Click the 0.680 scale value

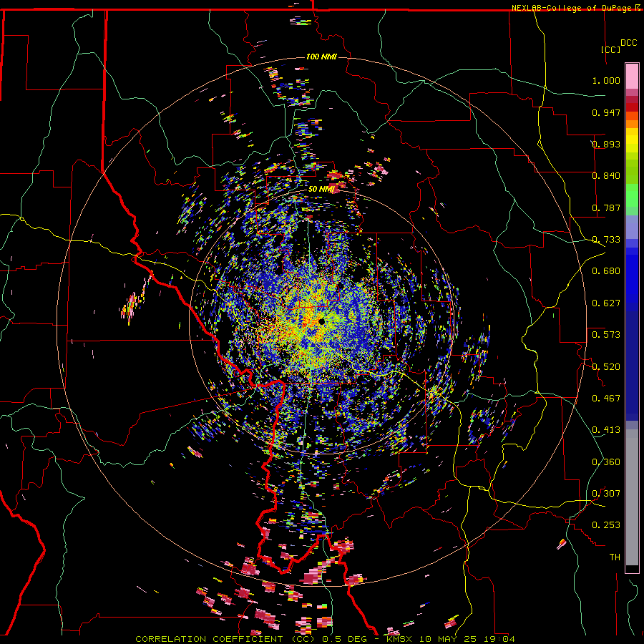point(606,271)
